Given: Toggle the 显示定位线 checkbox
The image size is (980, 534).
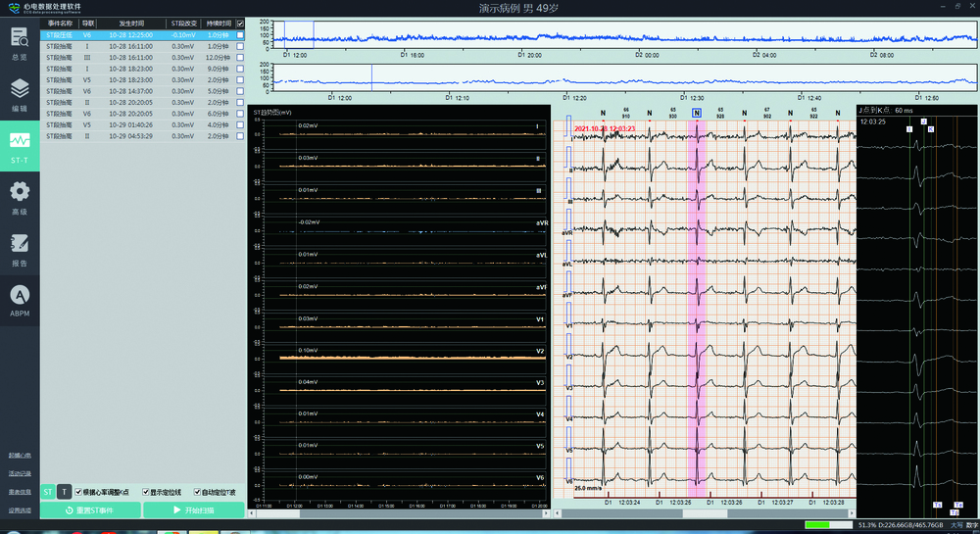Looking at the screenshot, I should pyautogui.click(x=146, y=492).
